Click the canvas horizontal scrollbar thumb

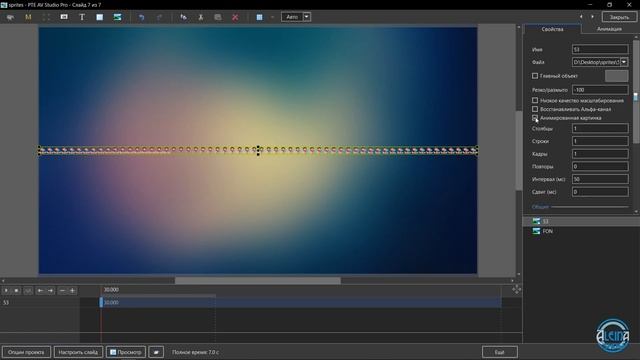point(258,281)
